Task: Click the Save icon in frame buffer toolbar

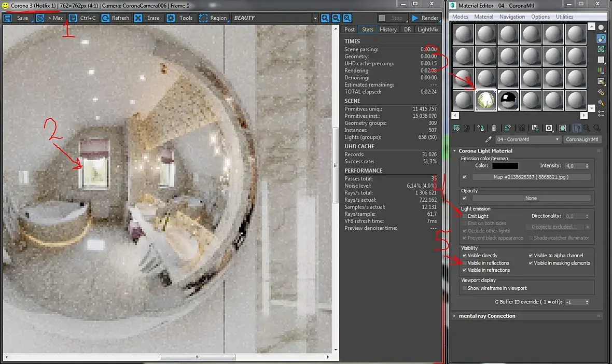Action: (x=8, y=18)
